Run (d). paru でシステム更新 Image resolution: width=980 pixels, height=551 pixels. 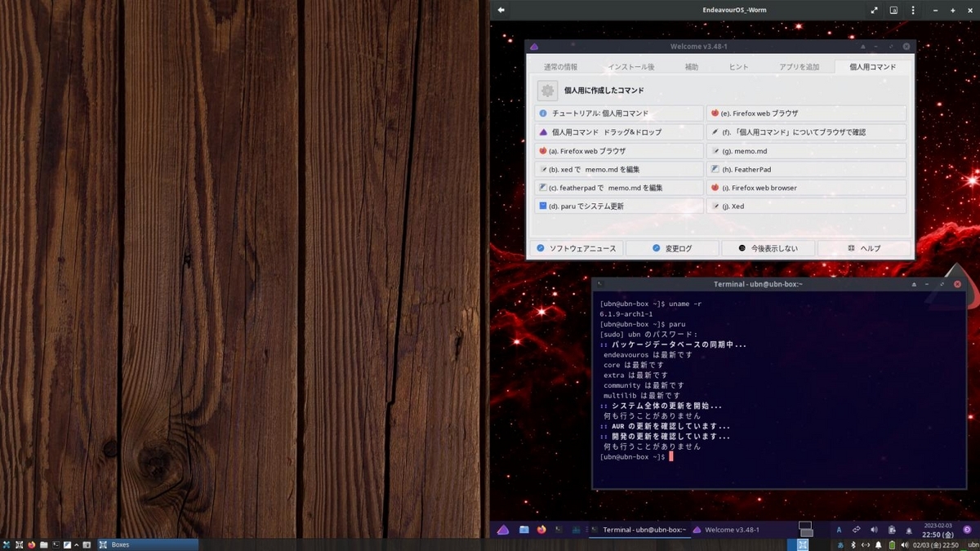point(619,207)
